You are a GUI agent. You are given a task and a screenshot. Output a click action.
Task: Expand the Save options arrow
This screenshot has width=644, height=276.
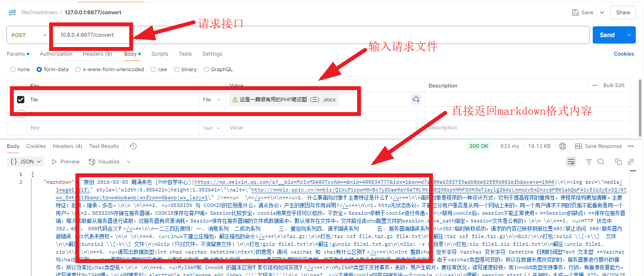(602, 13)
